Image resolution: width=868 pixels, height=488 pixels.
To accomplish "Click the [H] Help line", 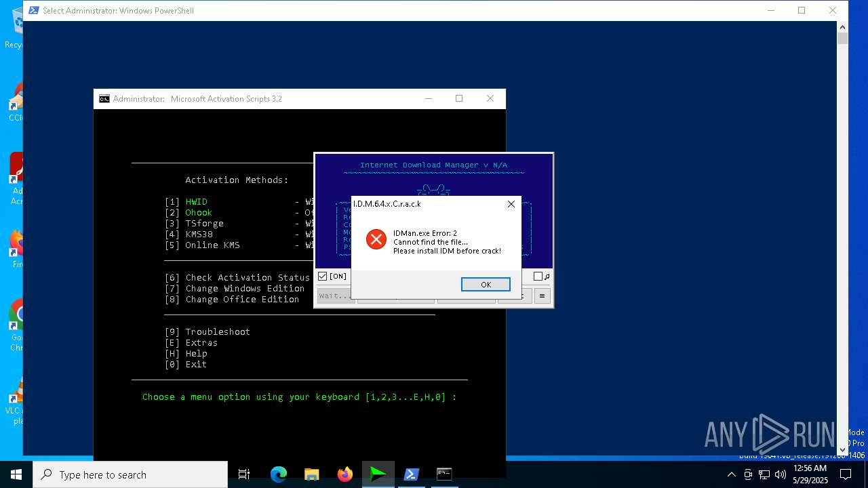I will (186, 354).
